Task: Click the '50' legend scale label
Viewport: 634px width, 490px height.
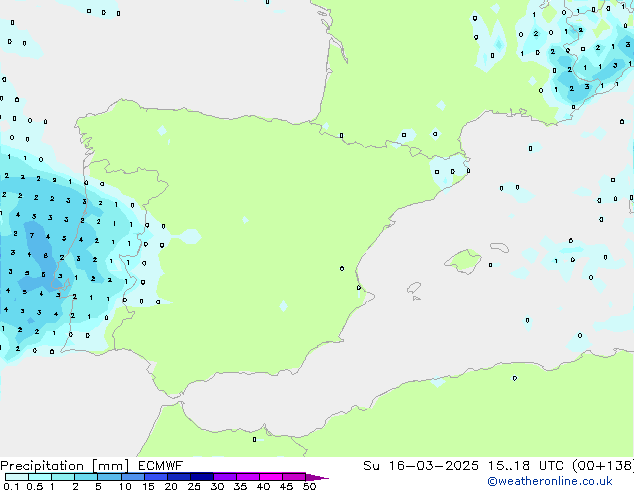Action: pyautogui.click(x=309, y=486)
